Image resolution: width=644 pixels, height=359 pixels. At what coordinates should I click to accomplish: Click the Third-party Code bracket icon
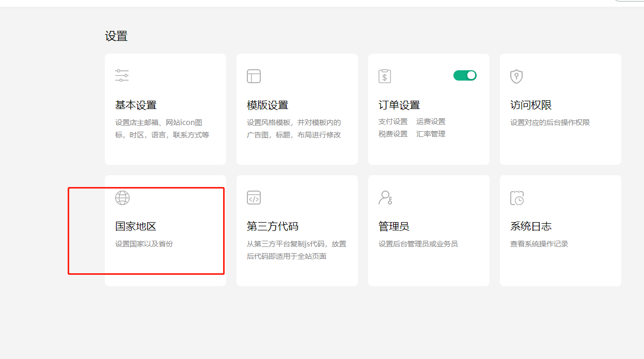[x=254, y=198]
